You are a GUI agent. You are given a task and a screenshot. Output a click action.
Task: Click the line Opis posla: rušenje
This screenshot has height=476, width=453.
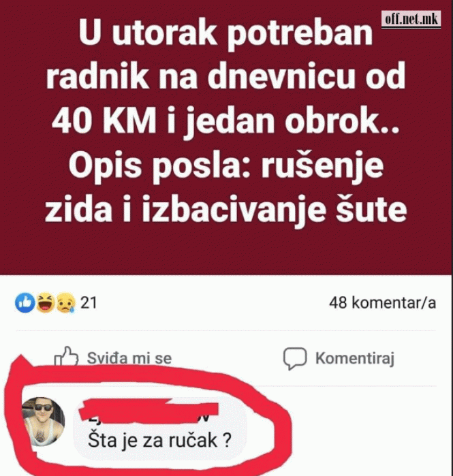click(225, 166)
